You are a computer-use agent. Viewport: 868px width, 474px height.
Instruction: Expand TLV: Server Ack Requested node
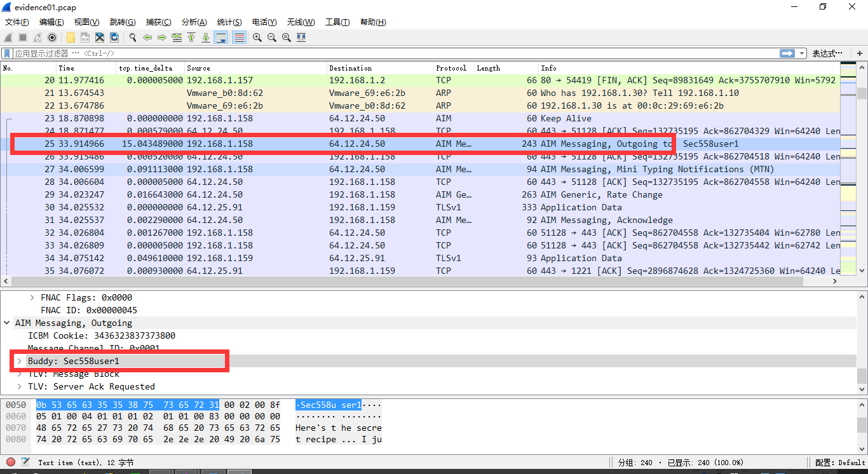pos(20,386)
